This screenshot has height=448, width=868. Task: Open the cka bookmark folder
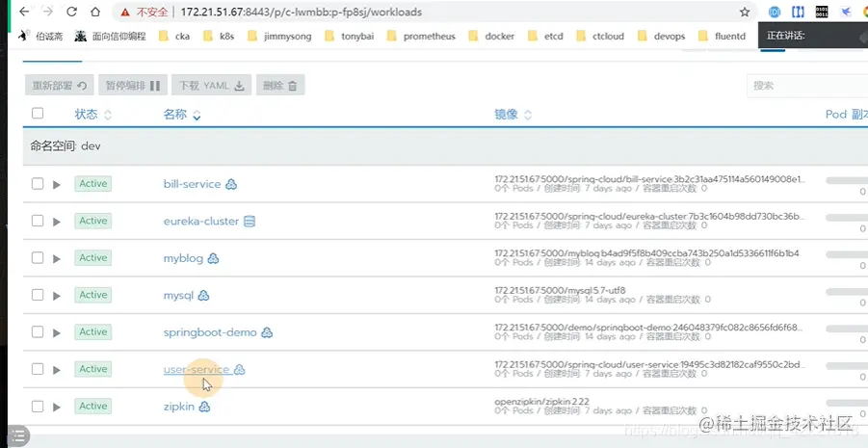tap(174, 37)
